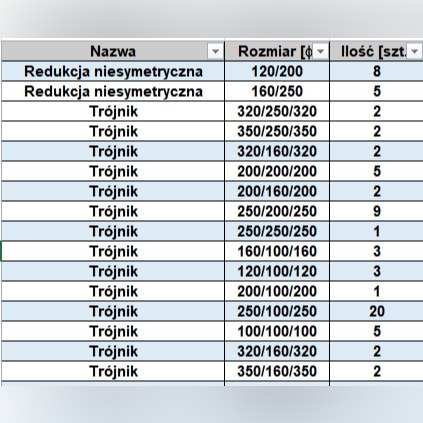This screenshot has height=423, width=423.
Task: Click quantity 5 in the 100/100/100 row
Action: coord(377,331)
